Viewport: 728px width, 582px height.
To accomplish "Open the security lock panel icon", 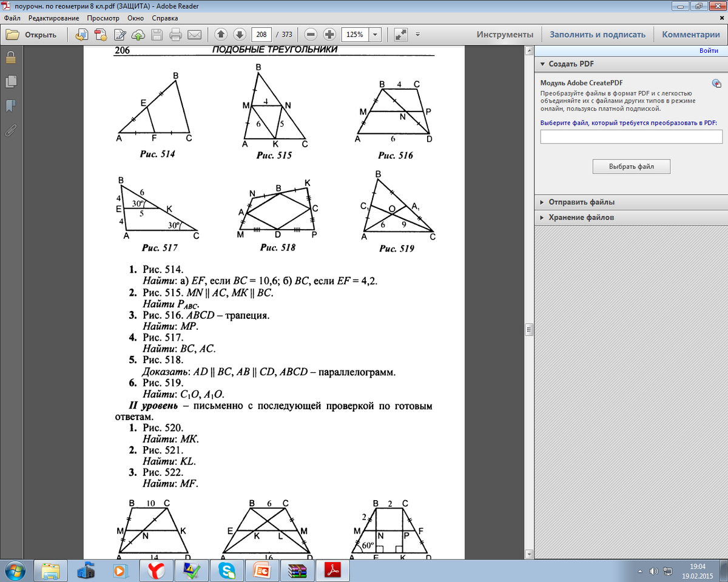I will point(10,58).
